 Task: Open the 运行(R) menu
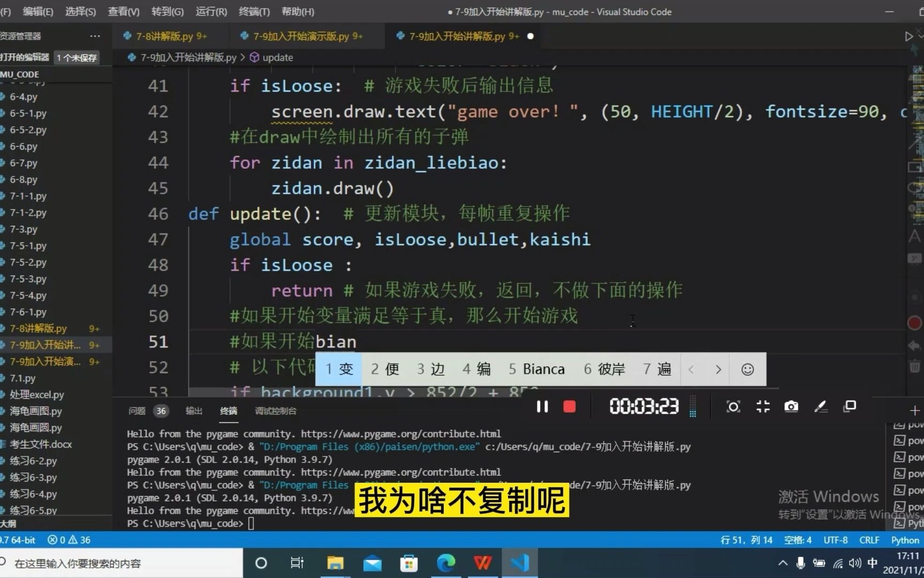click(211, 11)
